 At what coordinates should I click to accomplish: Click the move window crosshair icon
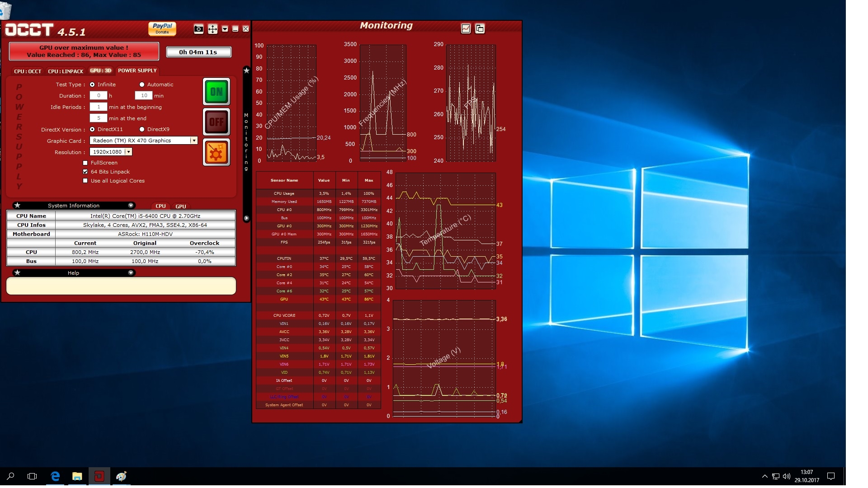click(x=212, y=29)
